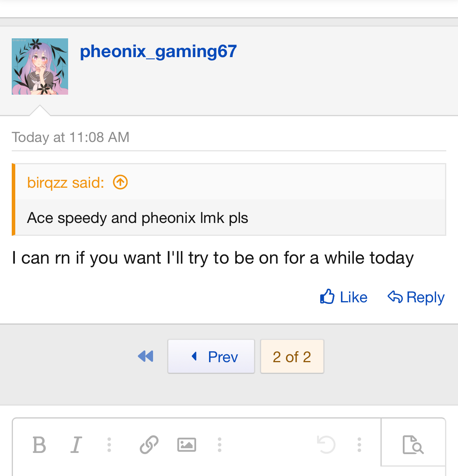Toggle italic text formatting

(76, 445)
